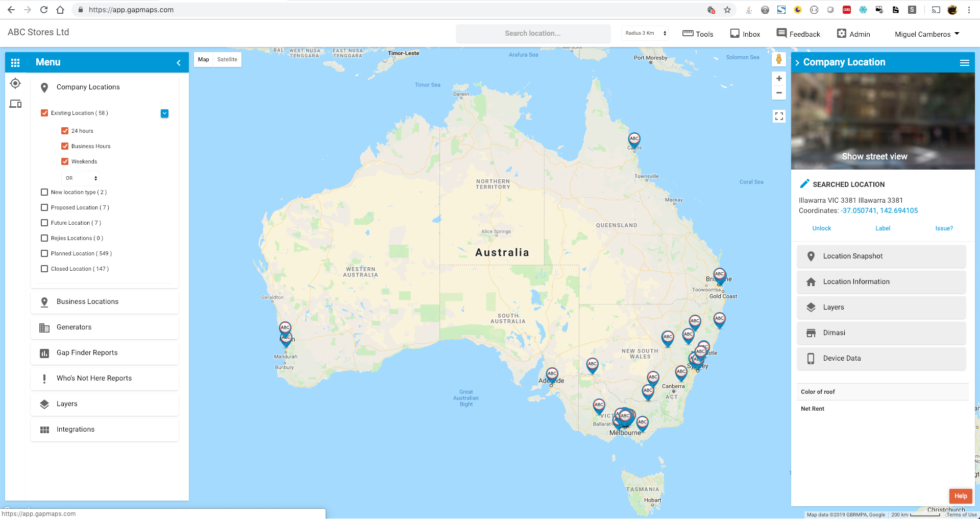Click the Label link
The height and width of the screenshot is (519, 980).
coord(883,229)
